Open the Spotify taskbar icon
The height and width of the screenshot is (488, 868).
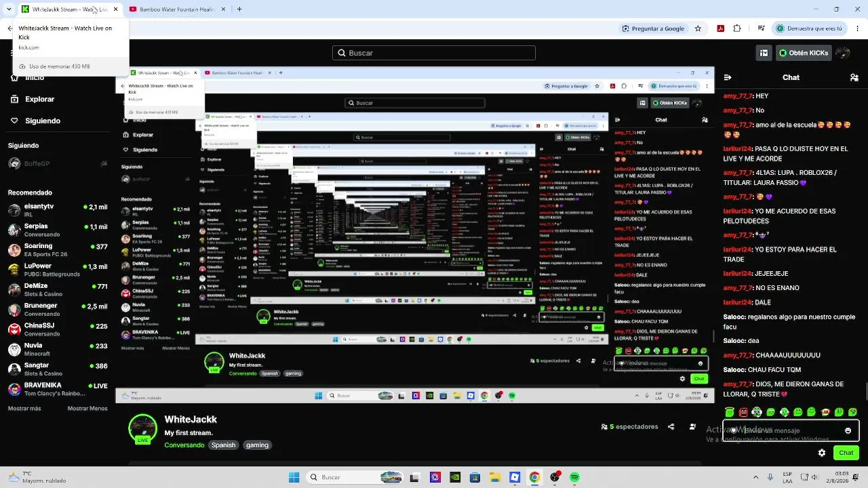click(574, 477)
